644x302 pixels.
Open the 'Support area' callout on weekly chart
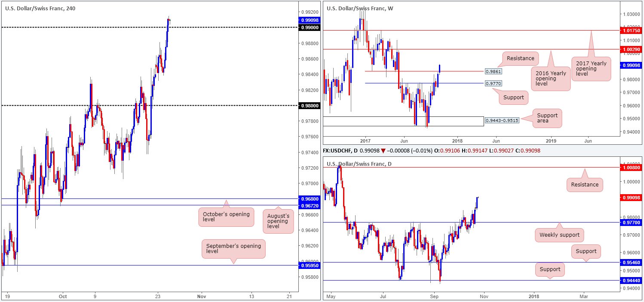coord(547,118)
